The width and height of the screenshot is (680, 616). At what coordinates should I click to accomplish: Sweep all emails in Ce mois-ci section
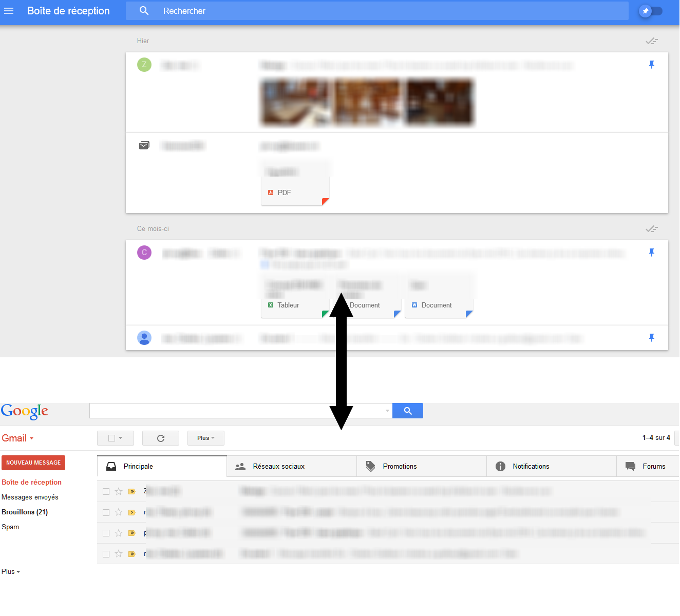tap(652, 229)
